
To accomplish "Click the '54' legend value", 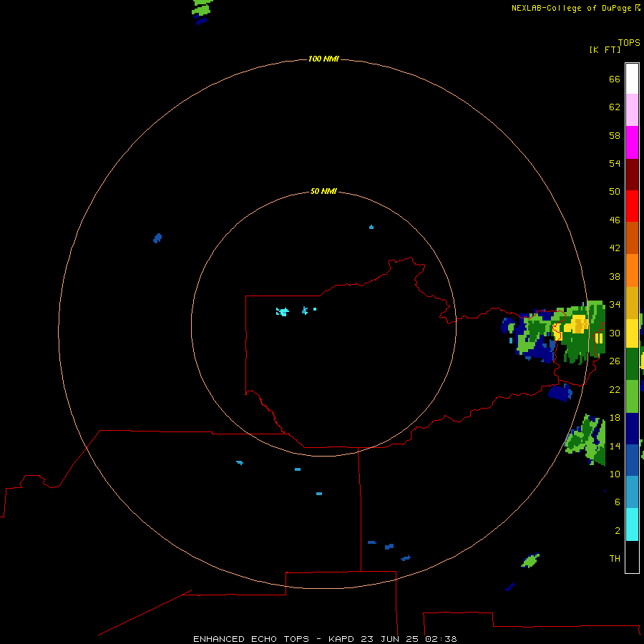I will (x=615, y=163).
